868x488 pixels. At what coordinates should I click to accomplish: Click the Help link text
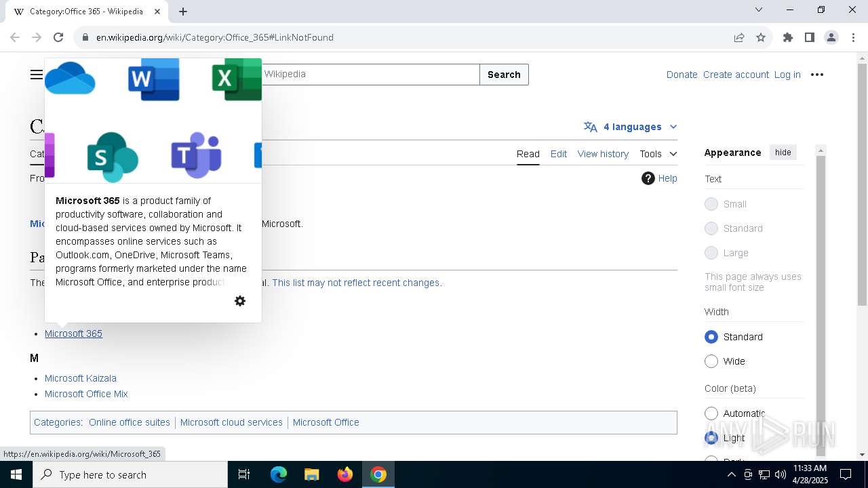pyautogui.click(x=667, y=178)
